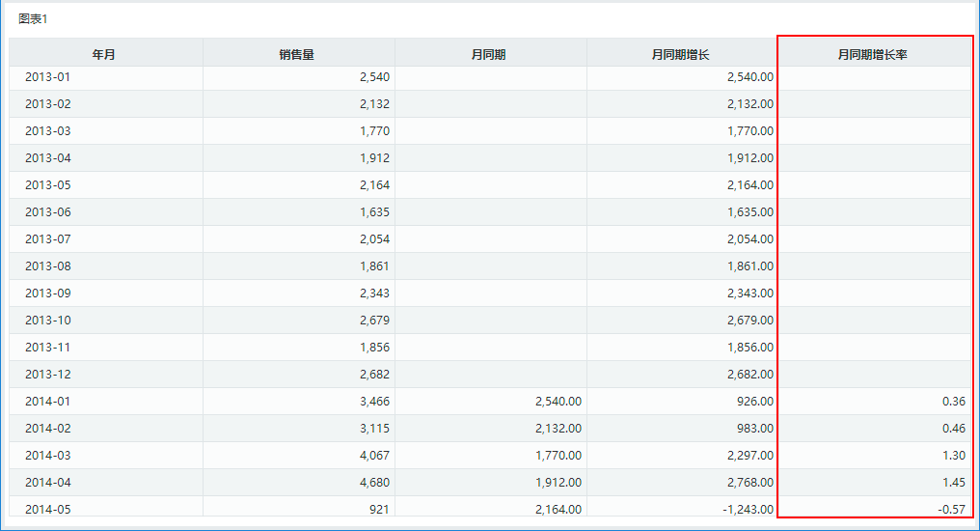Click the 2,540.00 value in 月同期 column

coord(558,401)
